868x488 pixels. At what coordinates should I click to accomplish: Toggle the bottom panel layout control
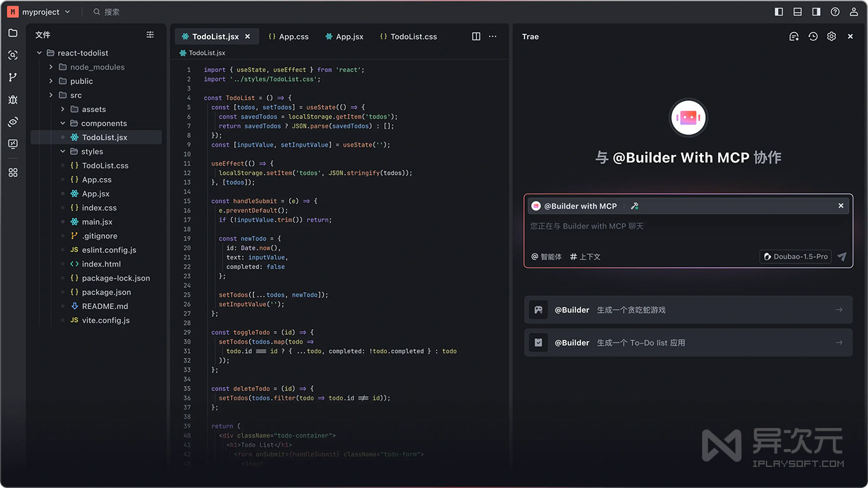click(x=797, y=11)
